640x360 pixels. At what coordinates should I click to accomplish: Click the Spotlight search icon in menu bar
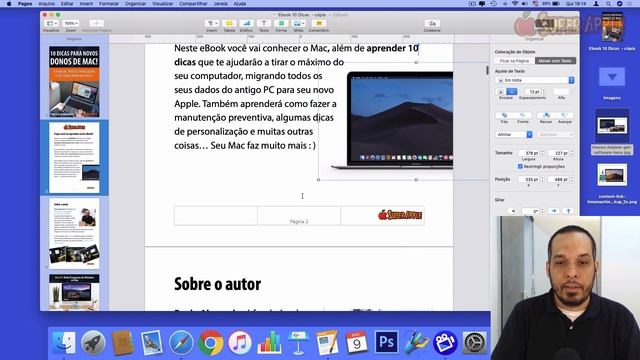coord(608,4)
